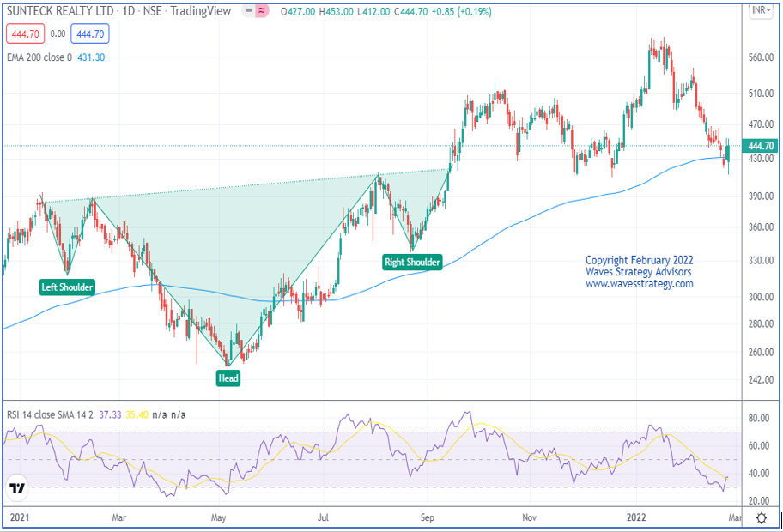The image size is (783, 532).
Task: Click the Copyright February 2022 text
Action: (639, 260)
